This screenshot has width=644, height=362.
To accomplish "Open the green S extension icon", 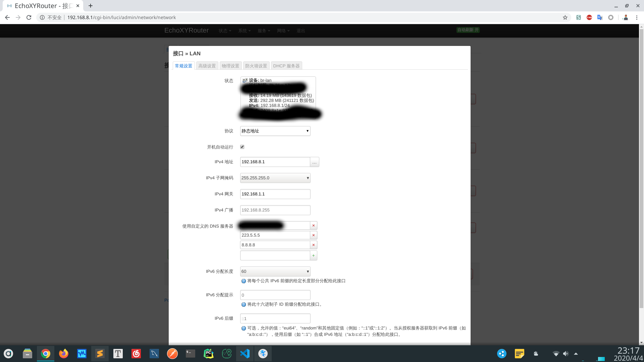I will [x=579, y=17].
